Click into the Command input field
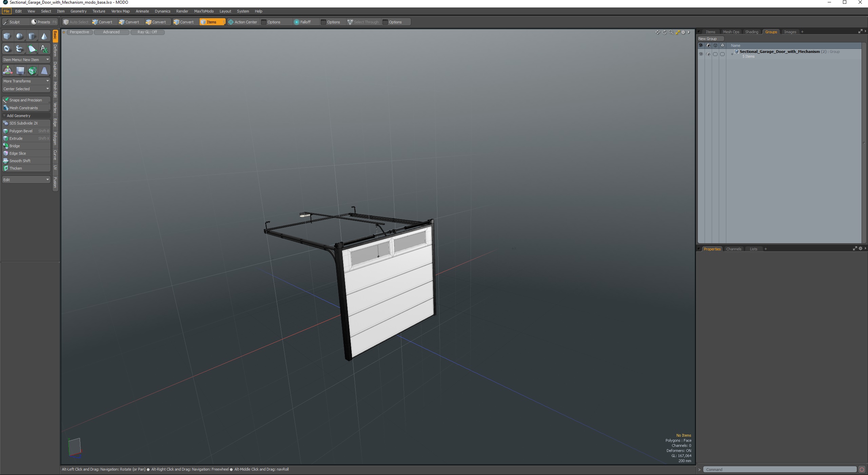Viewport: 868px width, 475px height. pos(780,470)
